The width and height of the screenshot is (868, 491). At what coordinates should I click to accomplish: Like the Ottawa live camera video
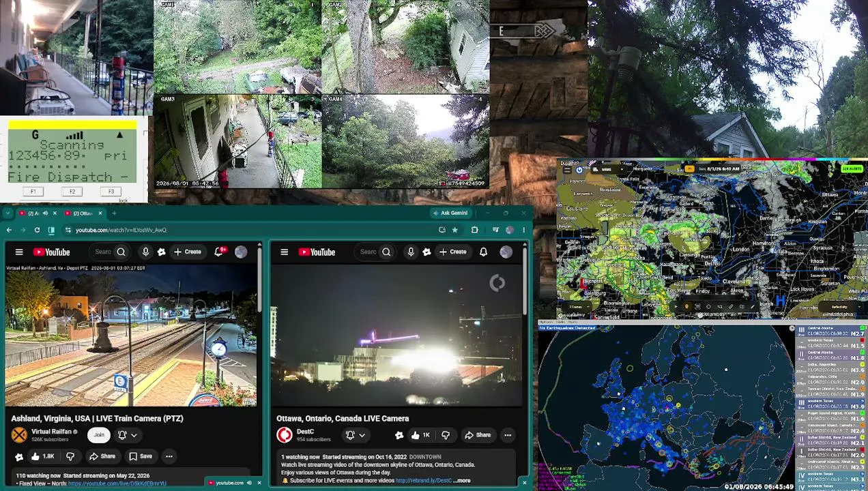tap(420, 435)
